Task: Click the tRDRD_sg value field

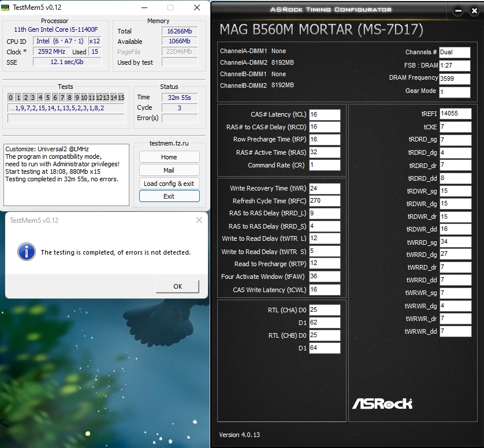Action: 456,140
